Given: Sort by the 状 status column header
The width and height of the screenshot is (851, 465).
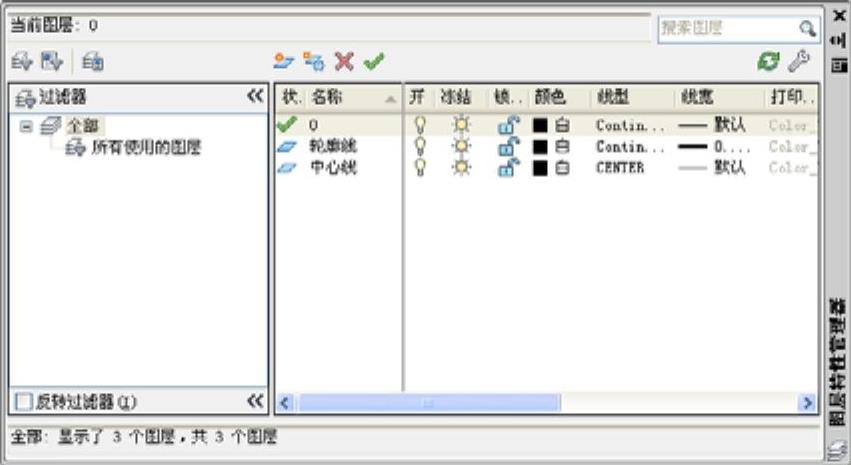Looking at the screenshot, I should pos(292,97).
